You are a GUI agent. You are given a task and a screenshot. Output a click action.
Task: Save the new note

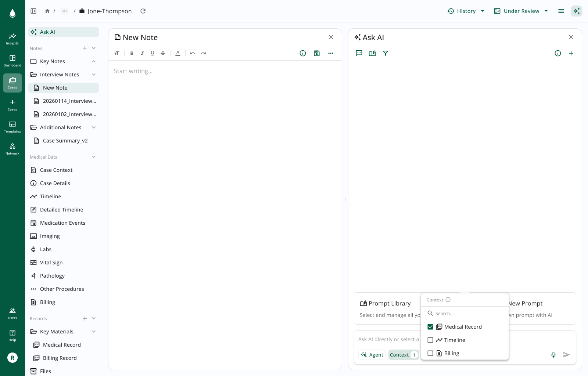tap(316, 53)
